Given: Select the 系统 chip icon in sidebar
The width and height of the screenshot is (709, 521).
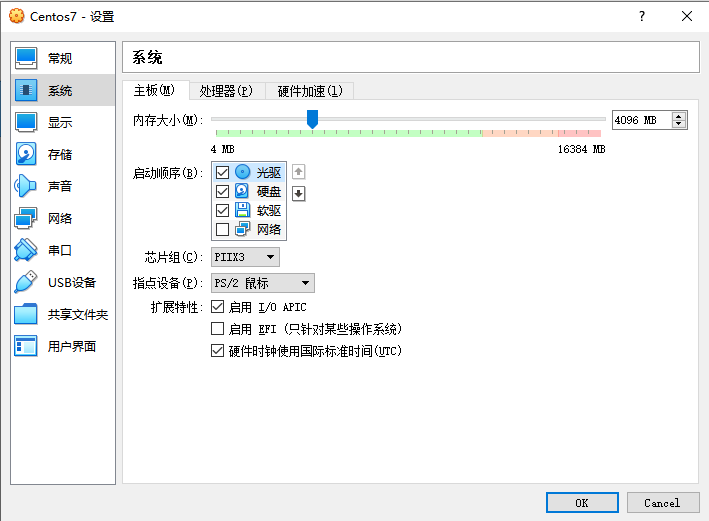Looking at the screenshot, I should click(26, 90).
